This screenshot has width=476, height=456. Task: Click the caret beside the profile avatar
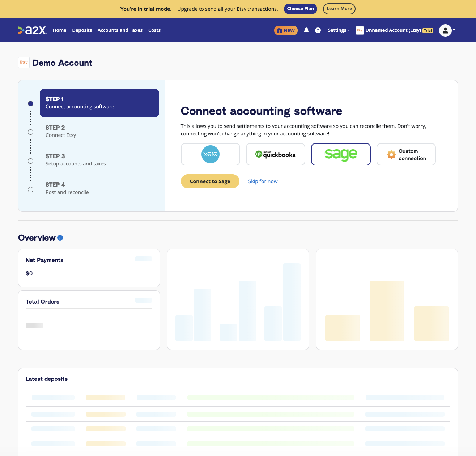[454, 30]
